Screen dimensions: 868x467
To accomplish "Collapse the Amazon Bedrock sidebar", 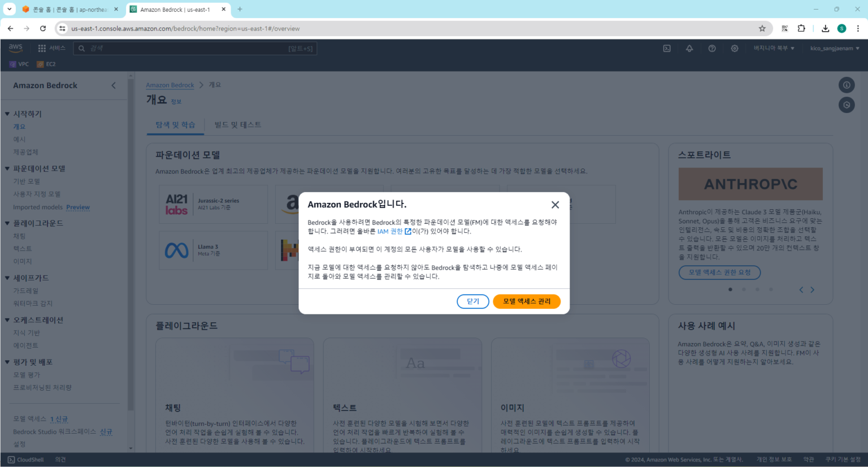I will 114,85.
